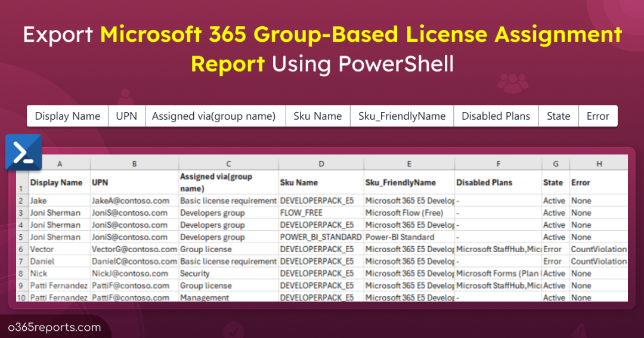This screenshot has width=644, height=338.
Task: Open the o365reports.com link
Action: (x=54, y=327)
